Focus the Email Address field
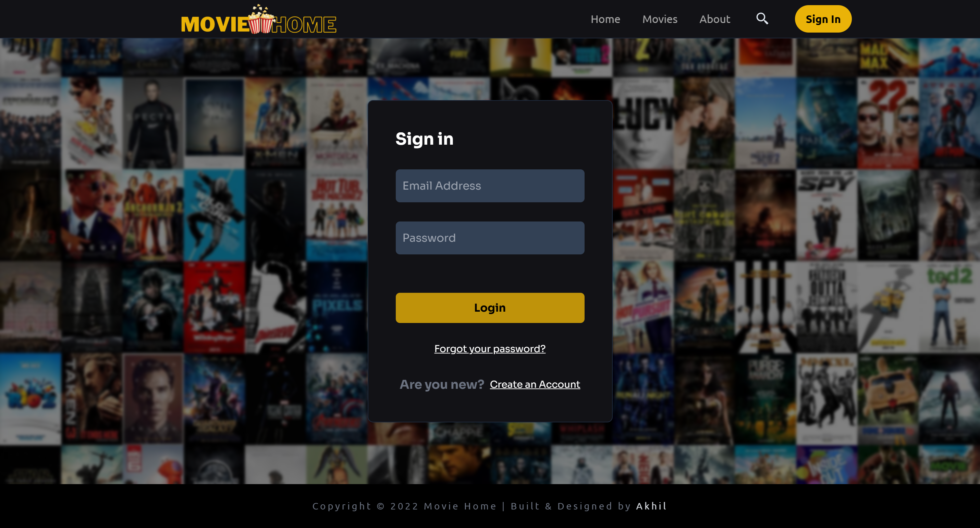Screen dimensions: 980x528 tap(490, 186)
